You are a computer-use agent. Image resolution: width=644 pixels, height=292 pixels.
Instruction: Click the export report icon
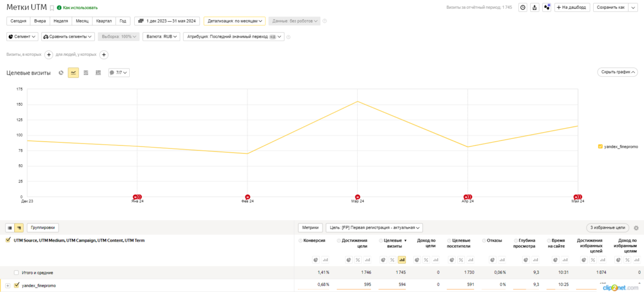534,7
